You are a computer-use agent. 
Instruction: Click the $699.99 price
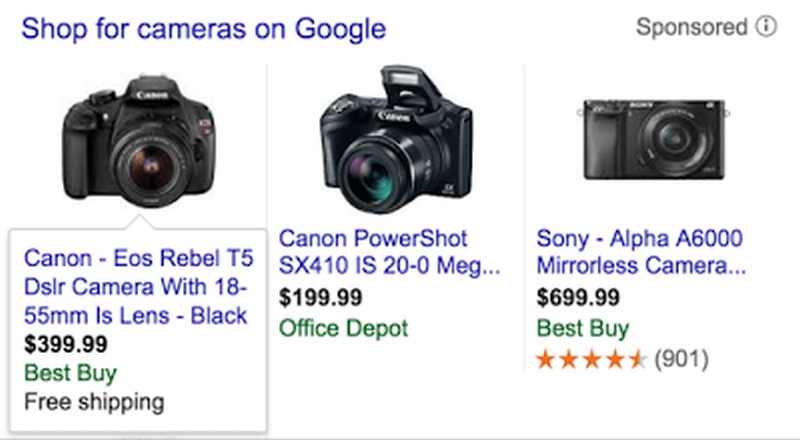tap(578, 298)
